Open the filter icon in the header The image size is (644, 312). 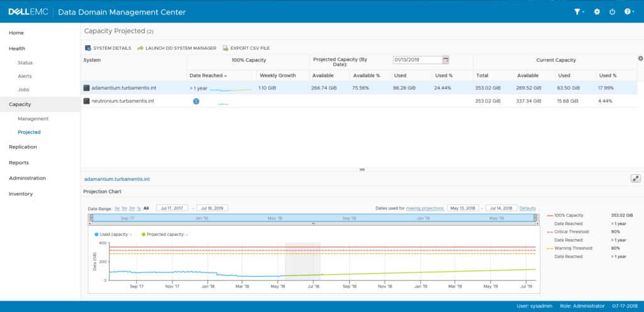pyautogui.click(x=579, y=12)
